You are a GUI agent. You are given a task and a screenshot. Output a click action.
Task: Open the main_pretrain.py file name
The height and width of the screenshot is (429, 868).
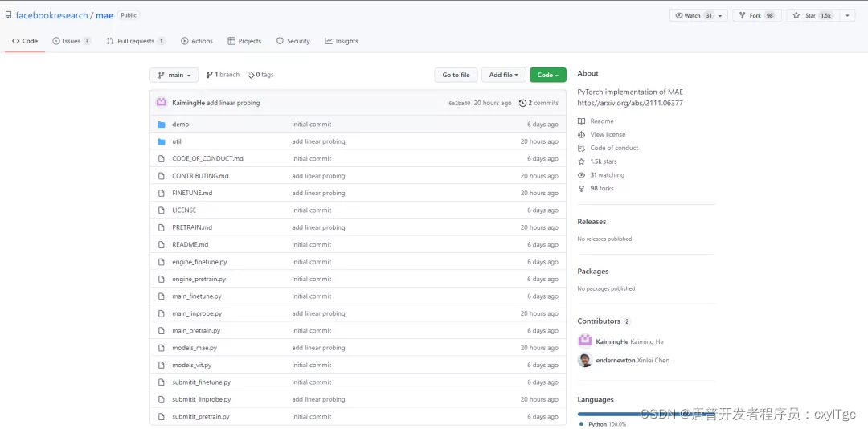[196, 330]
